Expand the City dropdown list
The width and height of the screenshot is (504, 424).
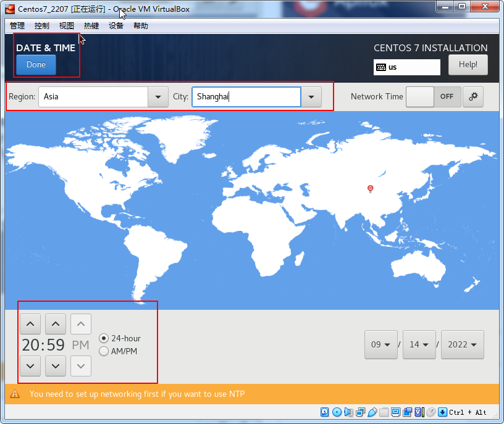pyautogui.click(x=311, y=97)
